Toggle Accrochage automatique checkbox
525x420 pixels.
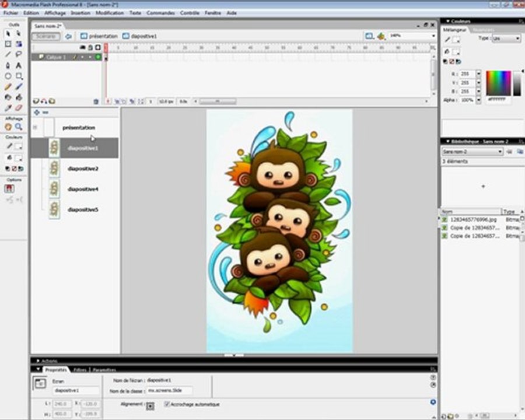coord(167,404)
